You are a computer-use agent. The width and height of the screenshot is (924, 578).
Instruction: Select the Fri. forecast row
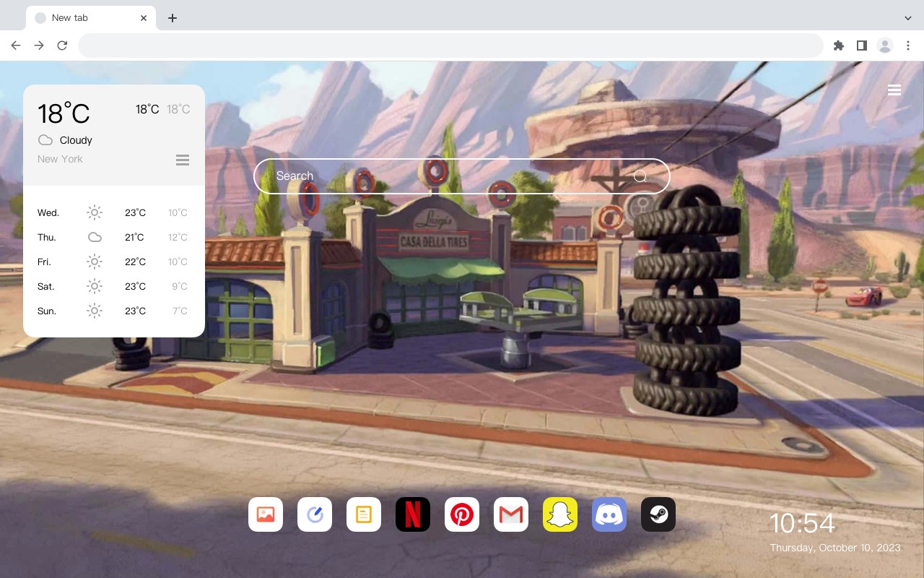[x=113, y=262]
